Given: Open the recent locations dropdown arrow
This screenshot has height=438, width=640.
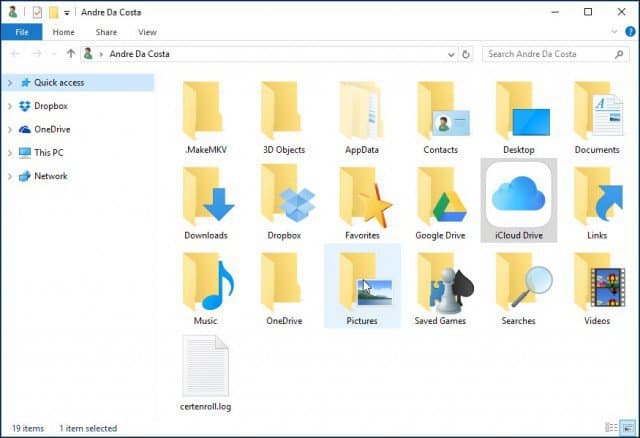Looking at the screenshot, I should tap(53, 54).
